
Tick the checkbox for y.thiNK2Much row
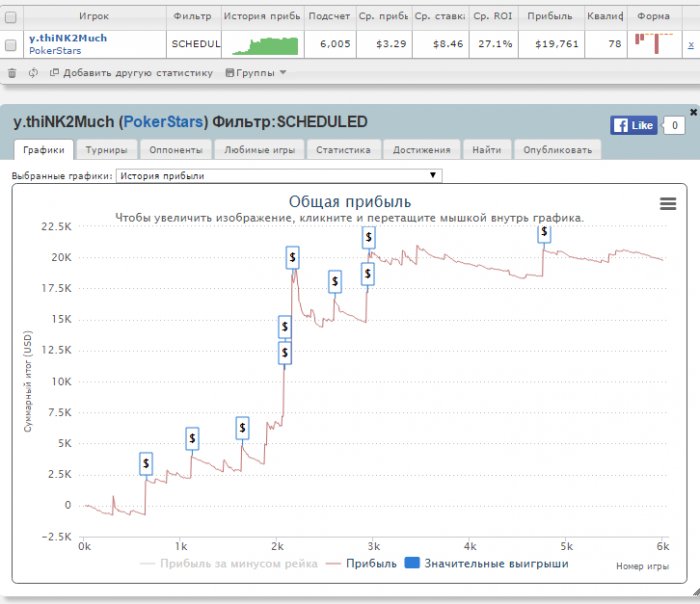point(11,45)
